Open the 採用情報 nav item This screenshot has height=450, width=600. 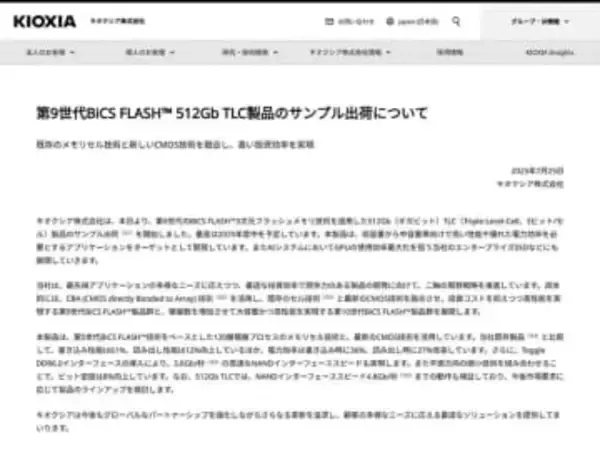tap(450, 52)
